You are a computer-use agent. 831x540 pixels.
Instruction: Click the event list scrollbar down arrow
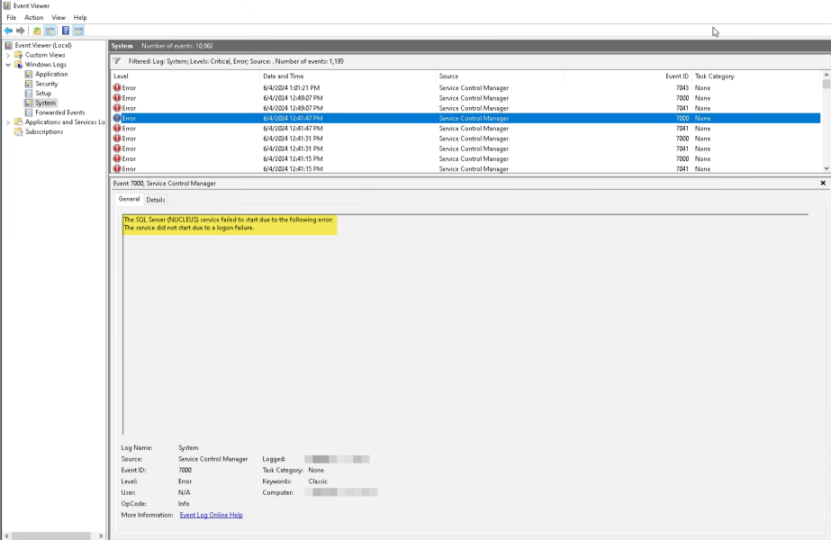click(826, 168)
